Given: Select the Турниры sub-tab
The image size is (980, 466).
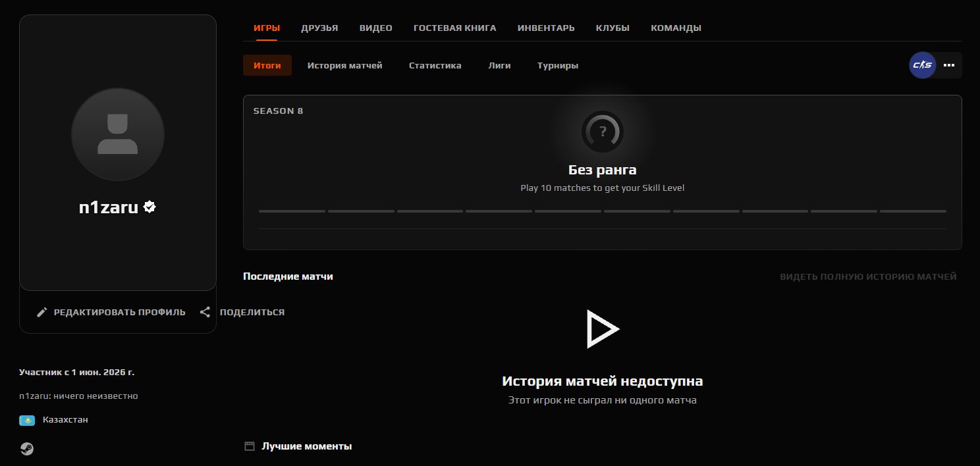Looking at the screenshot, I should click(x=558, y=65).
